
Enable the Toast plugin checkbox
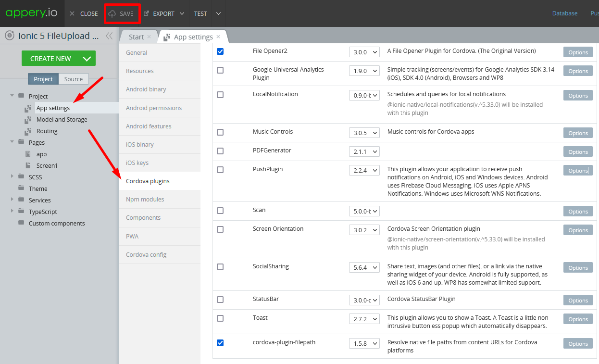(220, 318)
